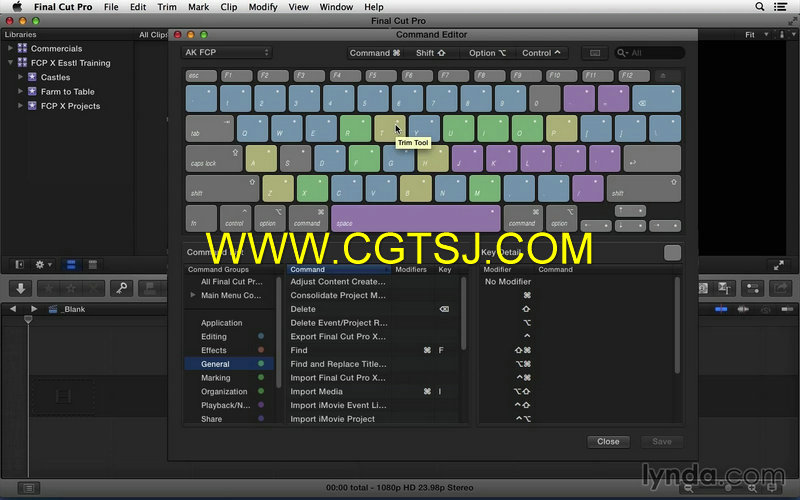Click the browser action gear icon
Viewport: 800px width, 500px height.
(42, 265)
